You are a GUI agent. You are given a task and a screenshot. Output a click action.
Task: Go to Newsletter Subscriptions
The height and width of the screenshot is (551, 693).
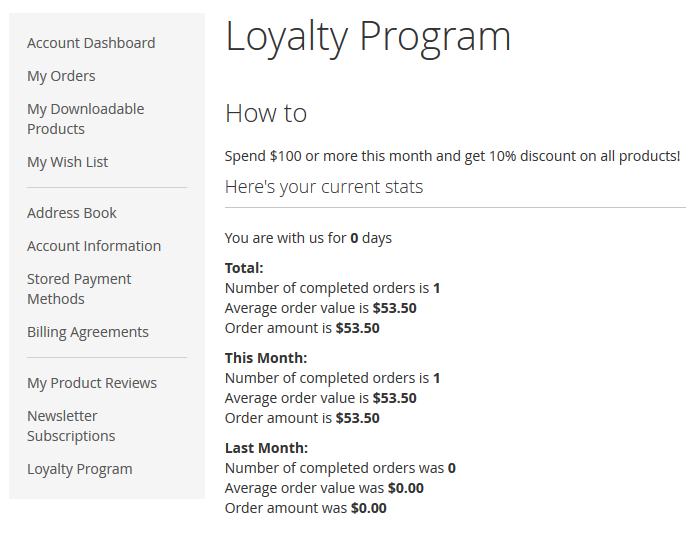pos(71,426)
